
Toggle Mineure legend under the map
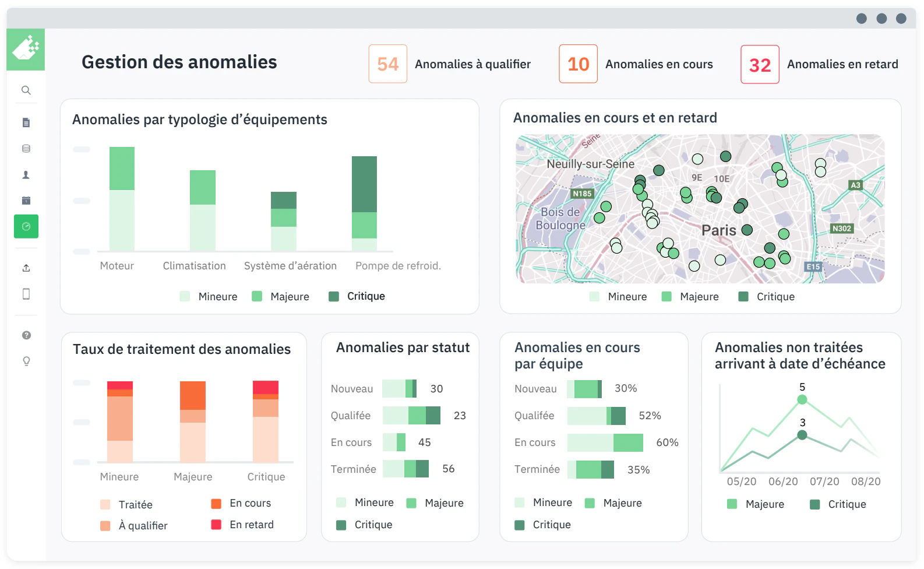(618, 297)
